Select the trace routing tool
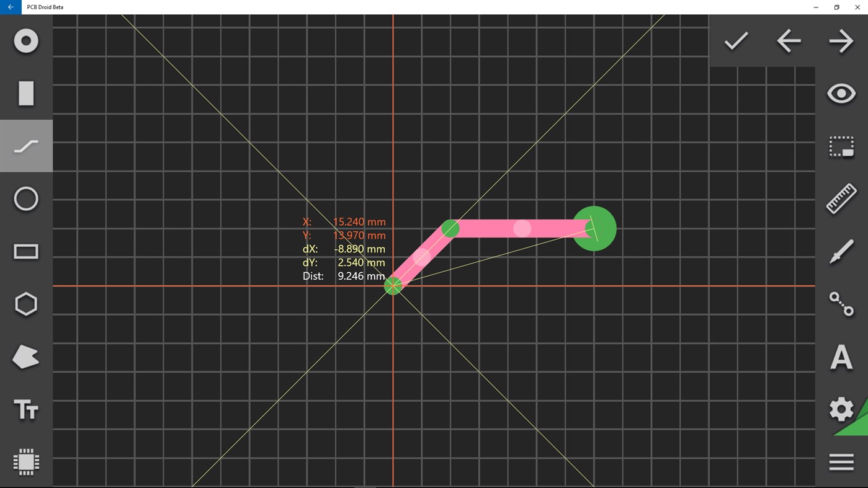868x488 pixels. (x=25, y=145)
